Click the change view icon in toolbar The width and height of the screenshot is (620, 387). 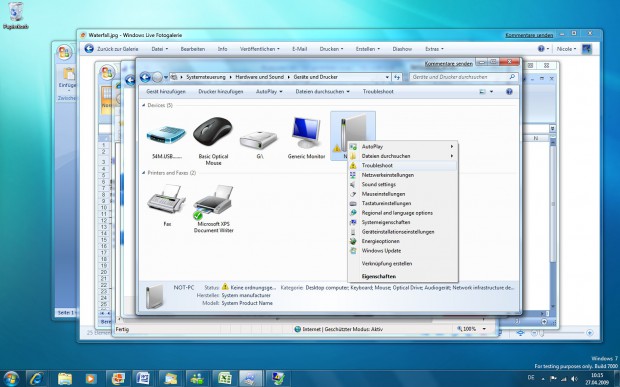(x=482, y=92)
